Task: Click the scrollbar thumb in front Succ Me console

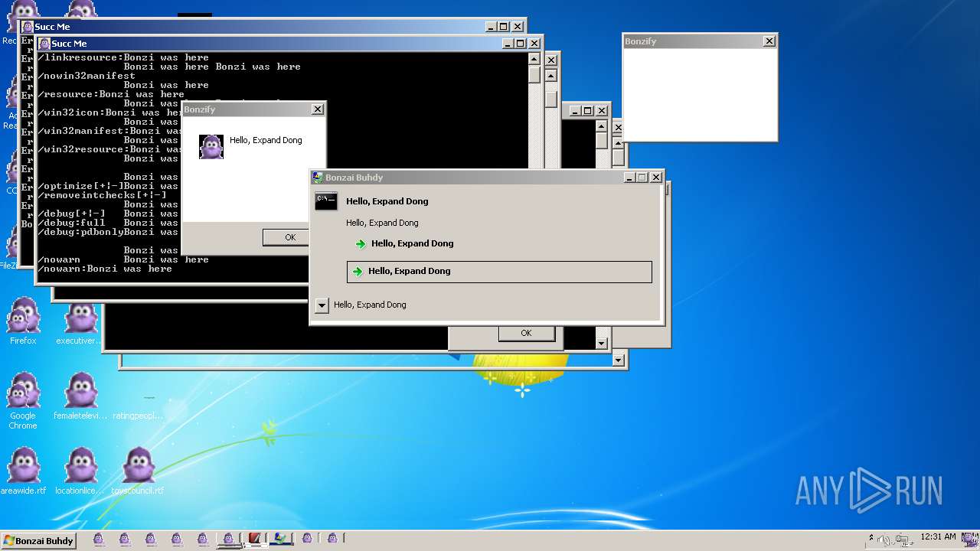Action: (534, 75)
